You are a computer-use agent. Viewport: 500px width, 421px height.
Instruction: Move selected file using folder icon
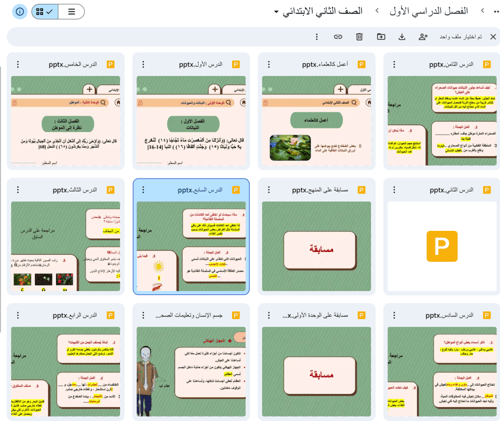pos(381,37)
